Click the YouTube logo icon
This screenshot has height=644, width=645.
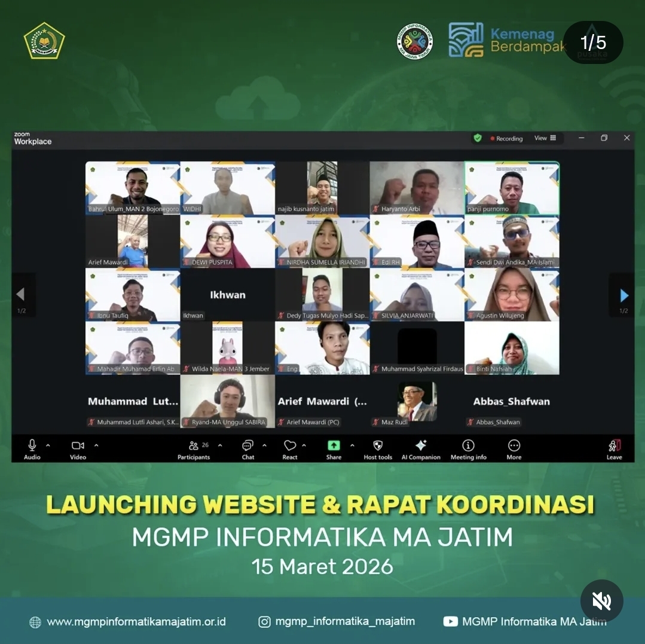click(451, 621)
